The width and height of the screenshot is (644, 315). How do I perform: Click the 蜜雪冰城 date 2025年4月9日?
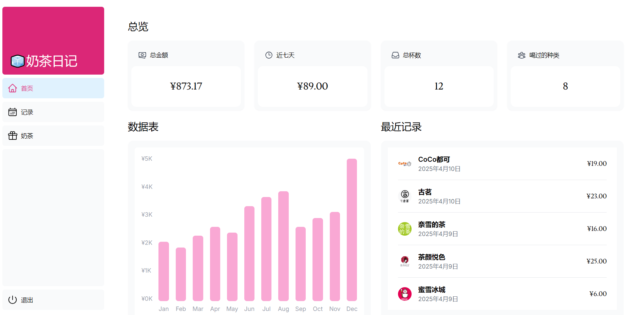click(x=438, y=299)
